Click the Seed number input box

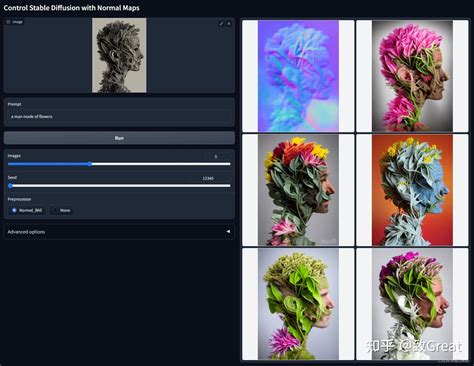click(210, 178)
